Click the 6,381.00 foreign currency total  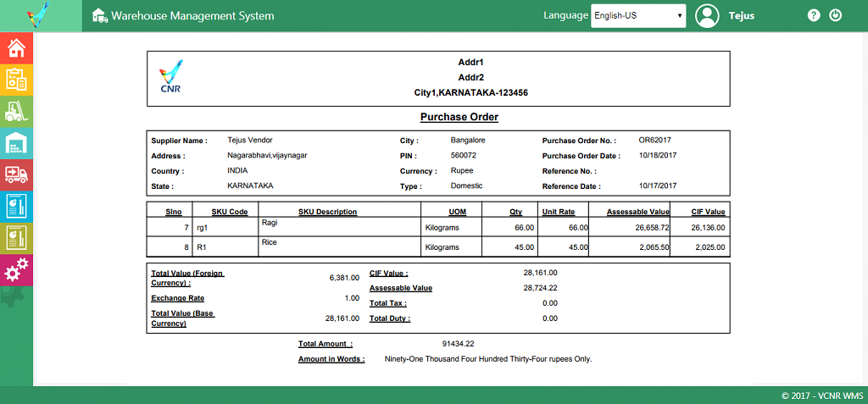pos(344,278)
